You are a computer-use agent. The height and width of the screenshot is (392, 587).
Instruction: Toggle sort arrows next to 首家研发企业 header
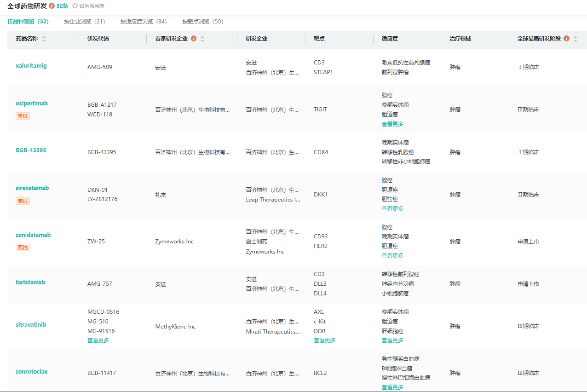[x=202, y=39]
